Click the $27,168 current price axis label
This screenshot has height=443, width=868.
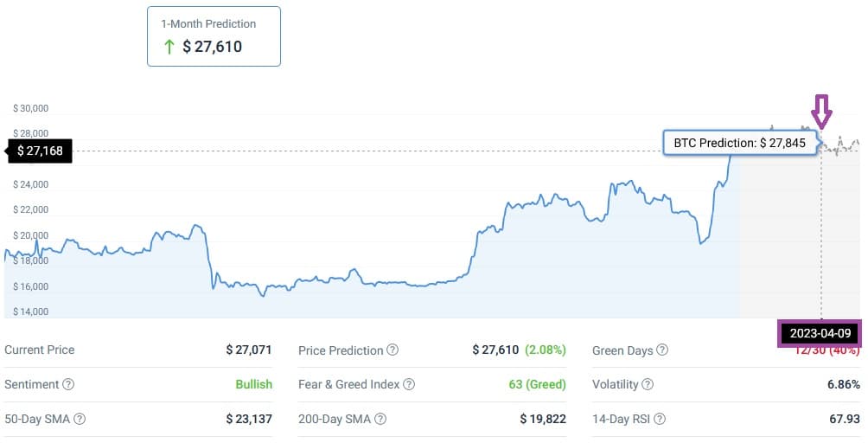(40, 151)
